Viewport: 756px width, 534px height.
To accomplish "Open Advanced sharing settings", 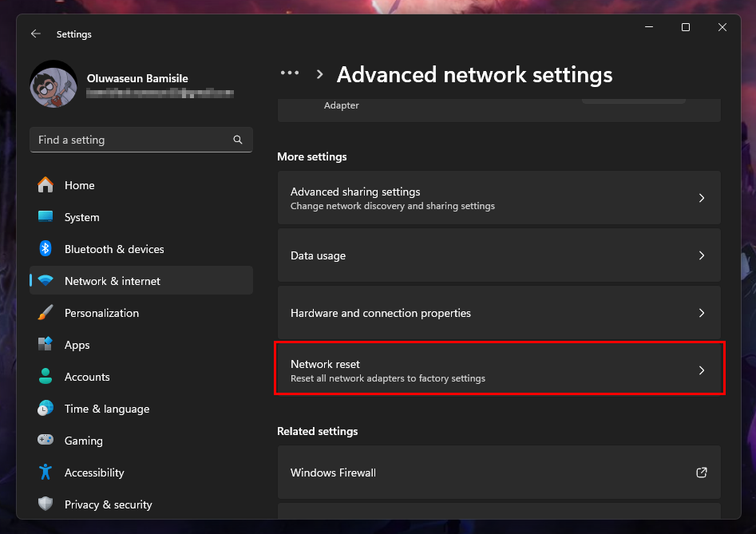I will point(499,198).
